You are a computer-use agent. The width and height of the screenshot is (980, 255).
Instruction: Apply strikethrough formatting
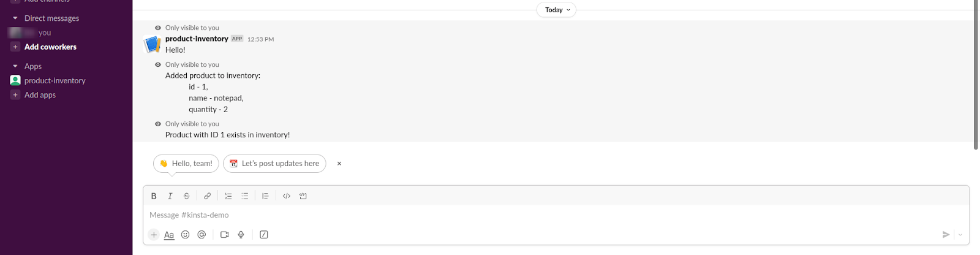pyautogui.click(x=187, y=196)
